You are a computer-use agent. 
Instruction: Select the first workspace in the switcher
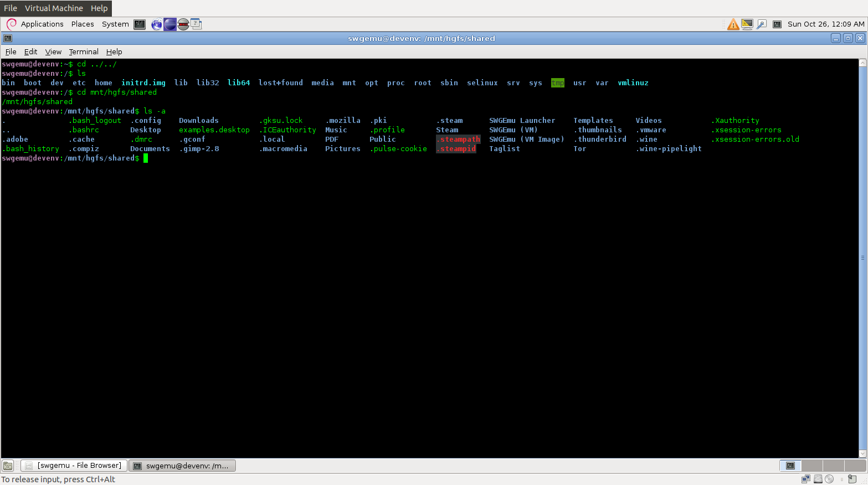pyautogui.click(x=790, y=466)
